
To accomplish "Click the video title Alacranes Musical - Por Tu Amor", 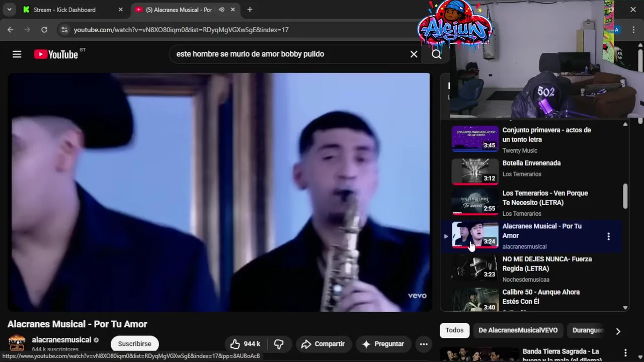I will (77, 324).
